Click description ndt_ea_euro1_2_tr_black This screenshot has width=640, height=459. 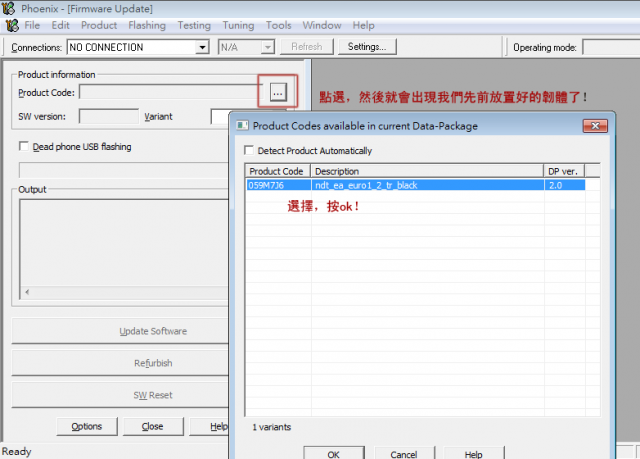tap(366, 185)
